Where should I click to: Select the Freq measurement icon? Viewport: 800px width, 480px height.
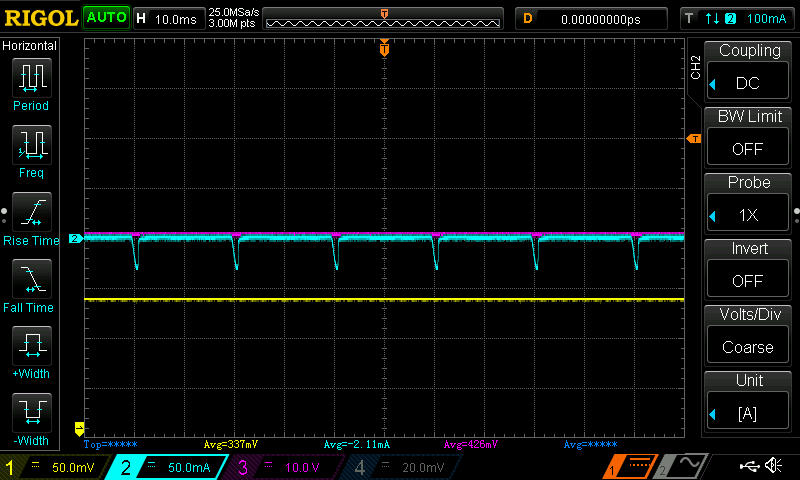[31, 145]
